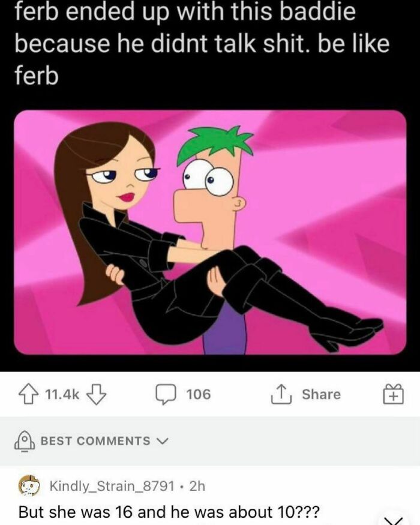This screenshot has width=420, height=525.
Task: Collapse the comment with the bottom chevron
Action: [394, 520]
